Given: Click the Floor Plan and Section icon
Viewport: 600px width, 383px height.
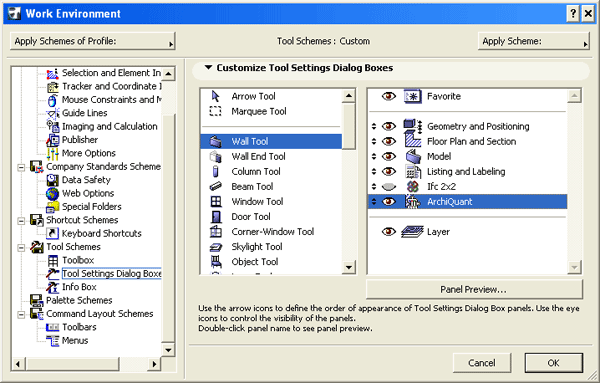Looking at the screenshot, I should pos(413,141).
